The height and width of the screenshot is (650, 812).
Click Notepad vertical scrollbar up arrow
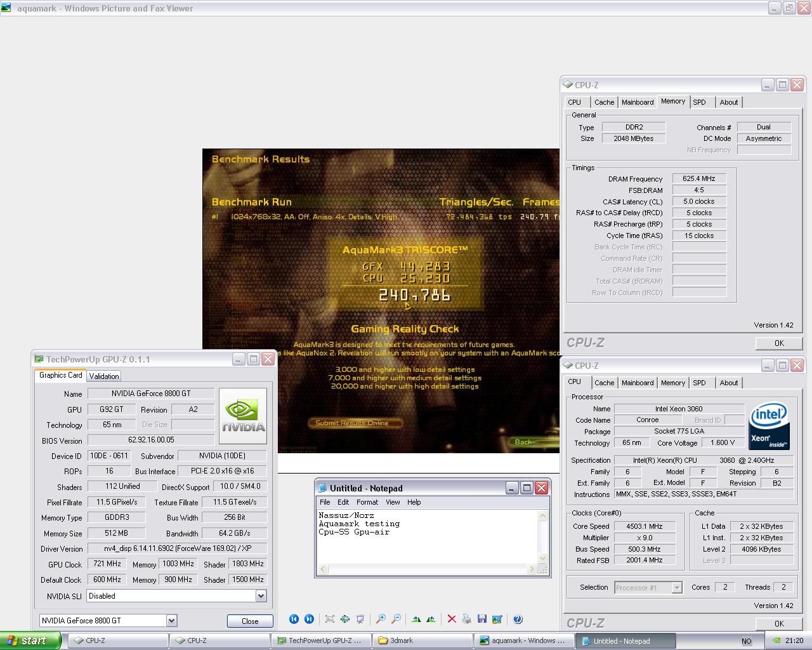click(542, 516)
